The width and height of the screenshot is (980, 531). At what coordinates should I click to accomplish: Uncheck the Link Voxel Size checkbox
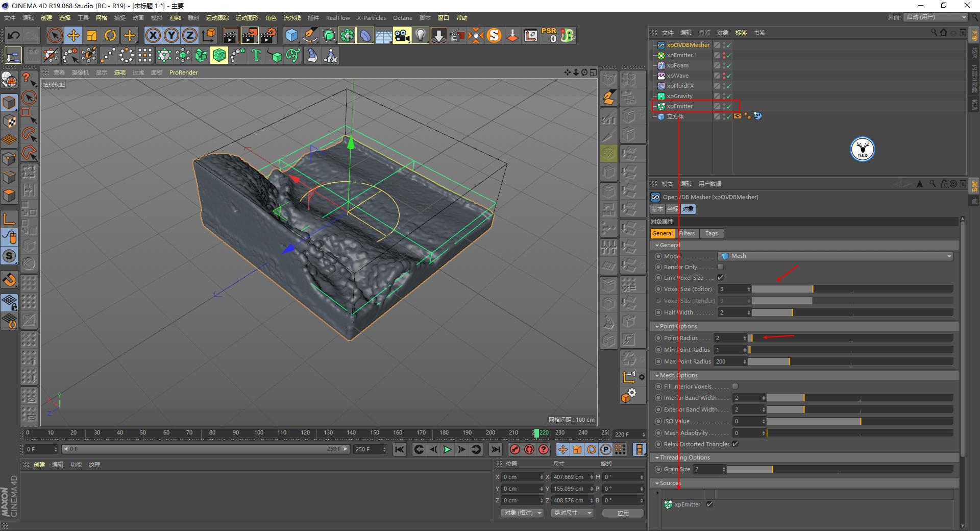pos(721,277)
